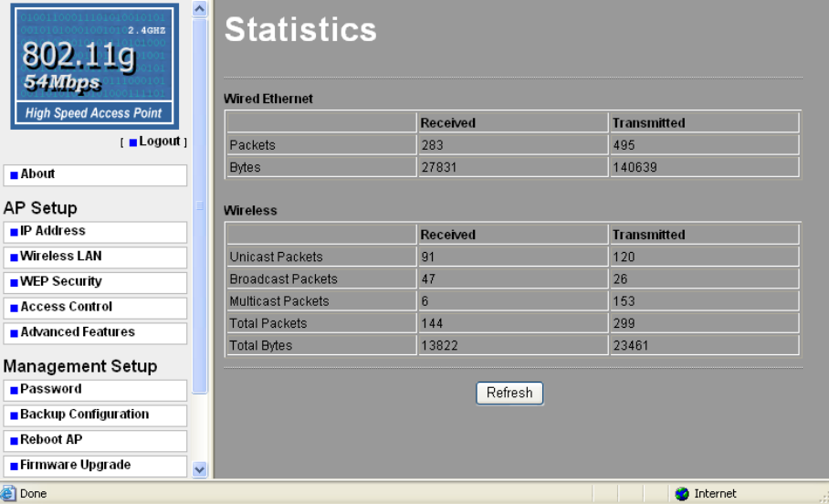
Task: Click the Management Setup sidebar heading
Action: [x=80, y=366]
